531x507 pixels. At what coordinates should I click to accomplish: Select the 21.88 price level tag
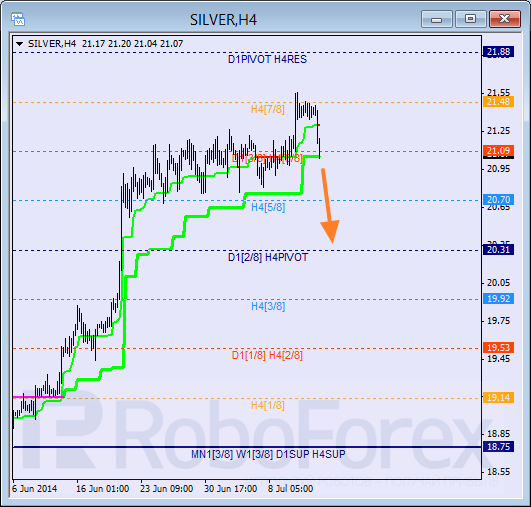[498, 52]
